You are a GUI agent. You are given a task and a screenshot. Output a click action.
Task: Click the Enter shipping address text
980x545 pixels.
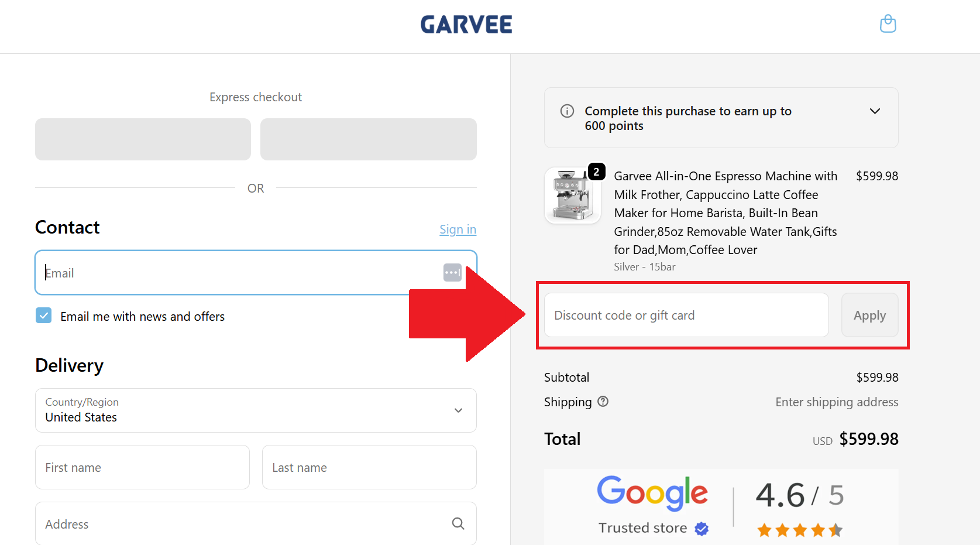tap(837, 402)
